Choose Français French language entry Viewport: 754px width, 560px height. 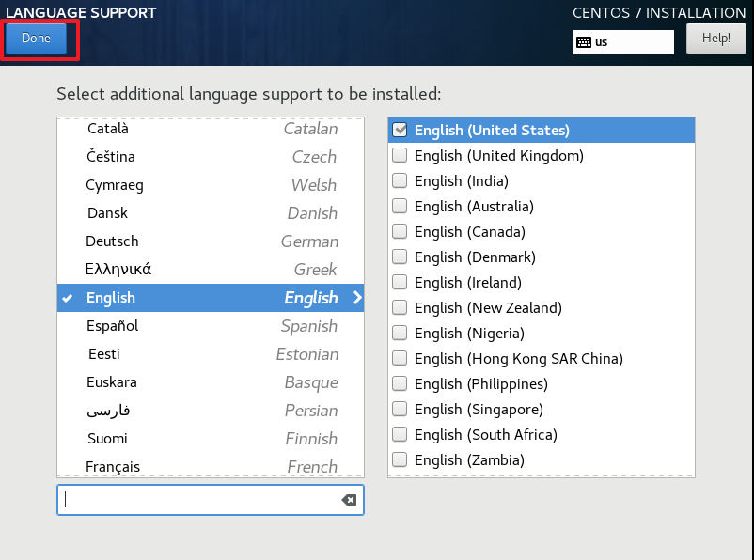[x=211, y=466]
